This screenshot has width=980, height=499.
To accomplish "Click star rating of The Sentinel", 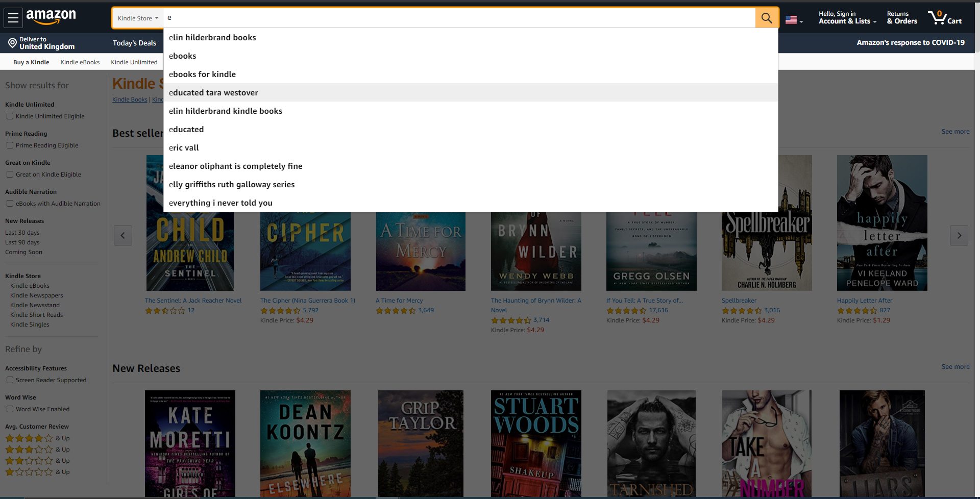I will tap(165, 310).
